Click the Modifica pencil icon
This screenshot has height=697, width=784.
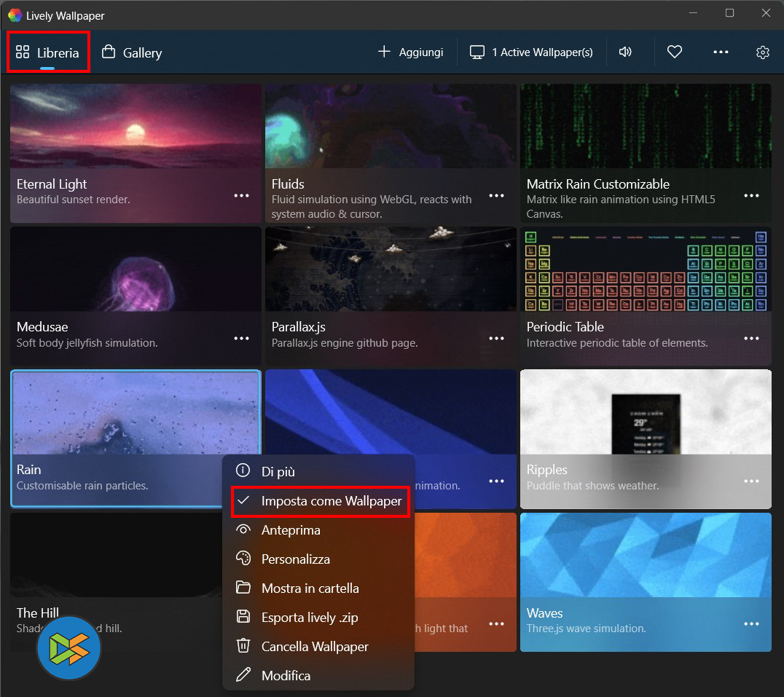pos(243,675)
